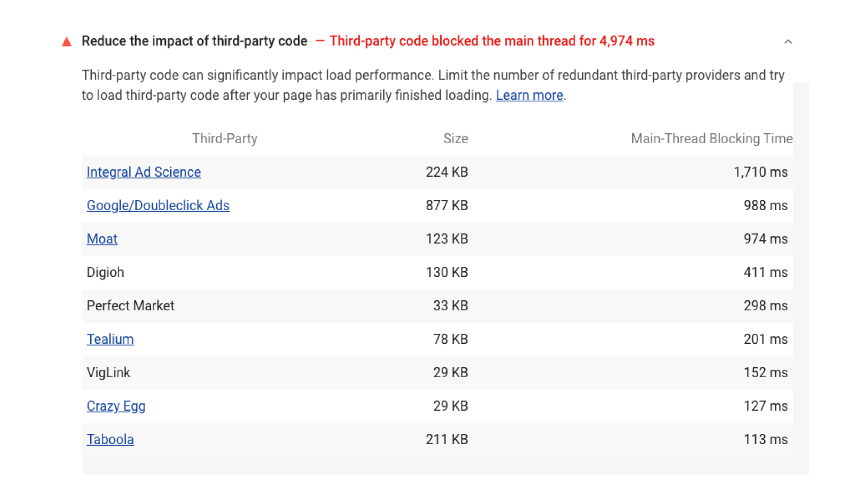The height and width of the screenshot is (504, 868).
Task: Click the red blocked main thread warning text
Action: [492, 41]
